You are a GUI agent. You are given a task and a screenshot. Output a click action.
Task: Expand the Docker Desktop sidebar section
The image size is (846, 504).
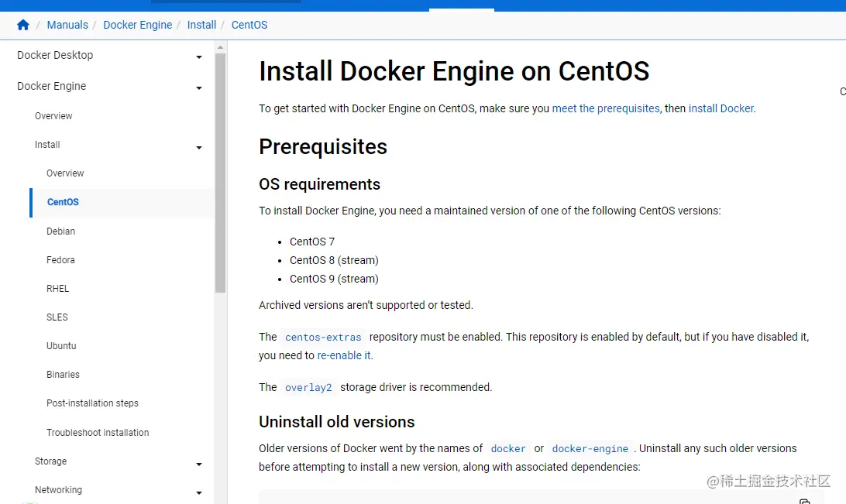pos(199,57)
